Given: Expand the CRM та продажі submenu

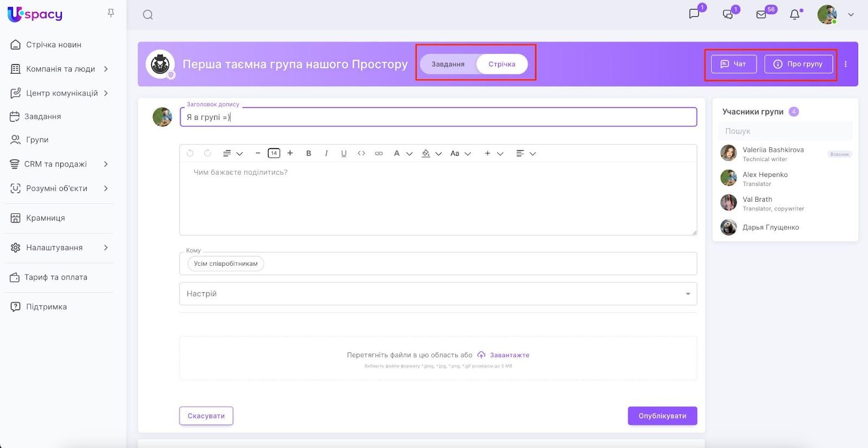Looking at the screenshot, I should coord(106,164).
